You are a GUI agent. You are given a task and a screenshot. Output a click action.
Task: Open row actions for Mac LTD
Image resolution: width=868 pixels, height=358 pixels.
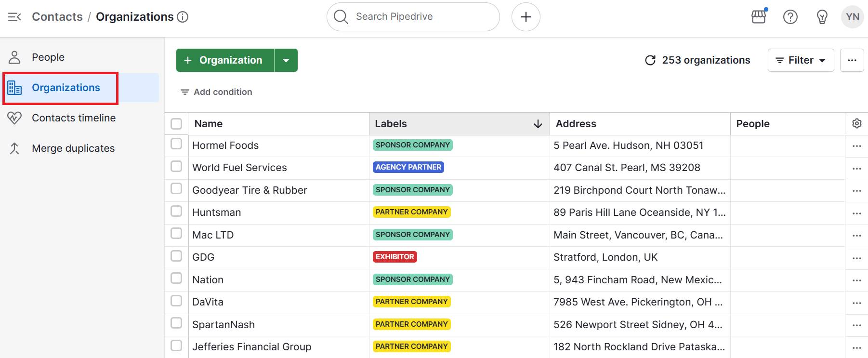tap(856, 236)
